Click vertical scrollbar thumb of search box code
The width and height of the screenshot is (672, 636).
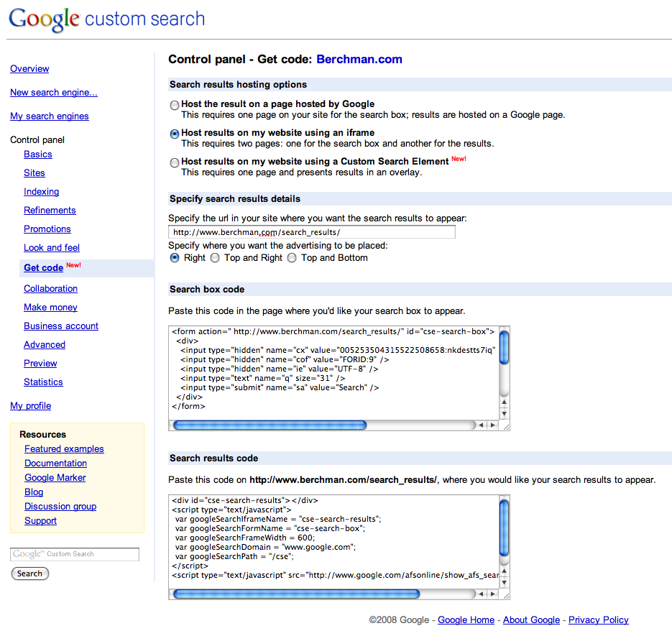point(504,348)
